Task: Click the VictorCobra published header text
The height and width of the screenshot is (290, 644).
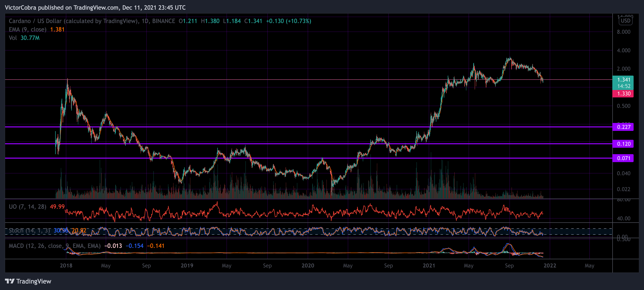Action: coord(95,7)
